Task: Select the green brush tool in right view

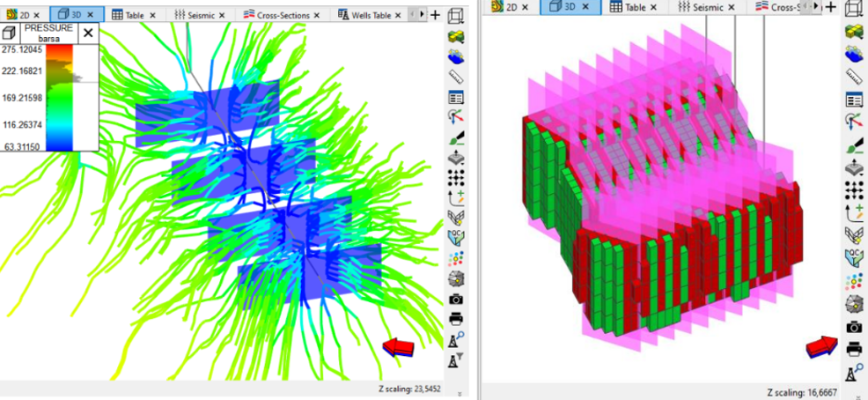Action: (854, 145)
